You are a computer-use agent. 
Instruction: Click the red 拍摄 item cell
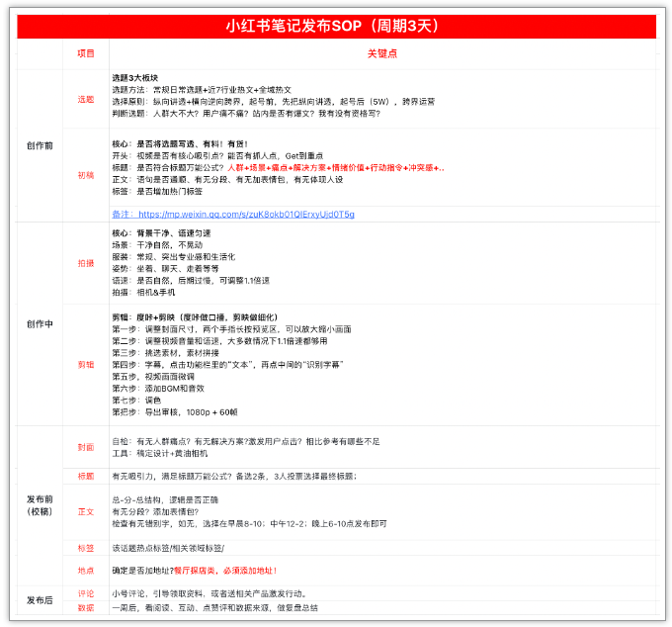[x=86, y=263]
